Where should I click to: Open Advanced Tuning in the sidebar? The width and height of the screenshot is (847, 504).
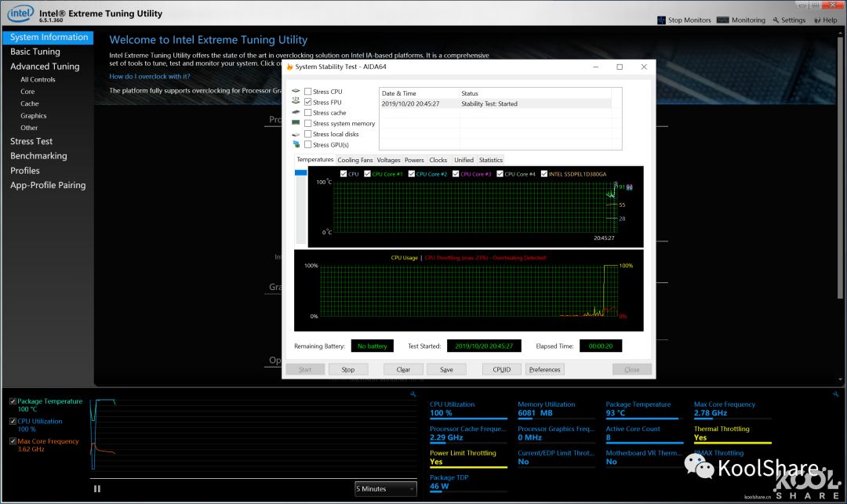45,67
